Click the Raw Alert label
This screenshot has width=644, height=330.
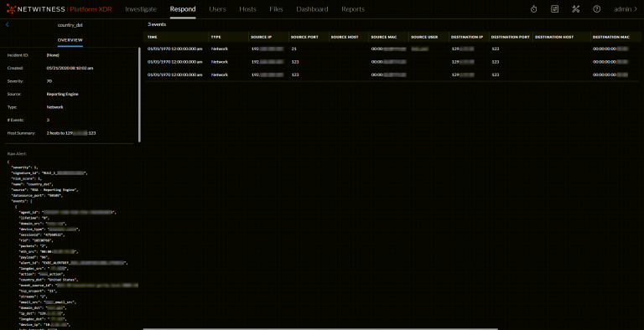17,154
